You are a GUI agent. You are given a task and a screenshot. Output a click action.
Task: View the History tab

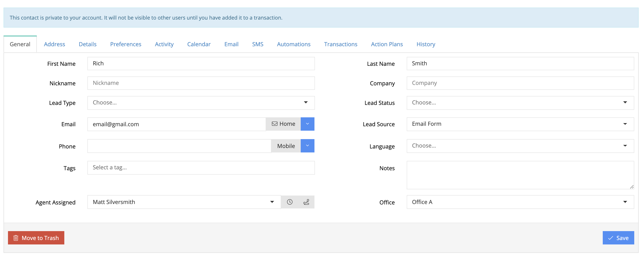[426, 44]
